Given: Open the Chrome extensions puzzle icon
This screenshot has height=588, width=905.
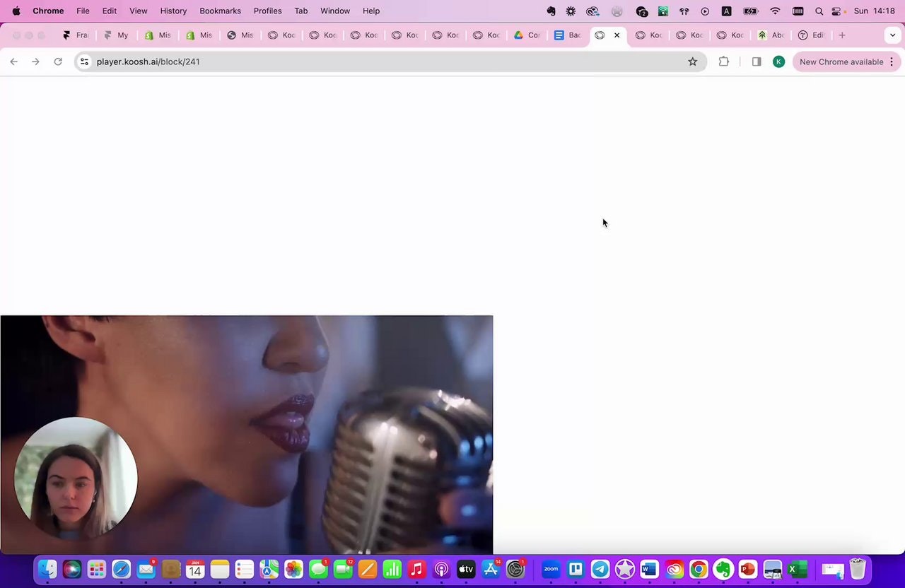Looking at the screenshot, I should (724, 61).
